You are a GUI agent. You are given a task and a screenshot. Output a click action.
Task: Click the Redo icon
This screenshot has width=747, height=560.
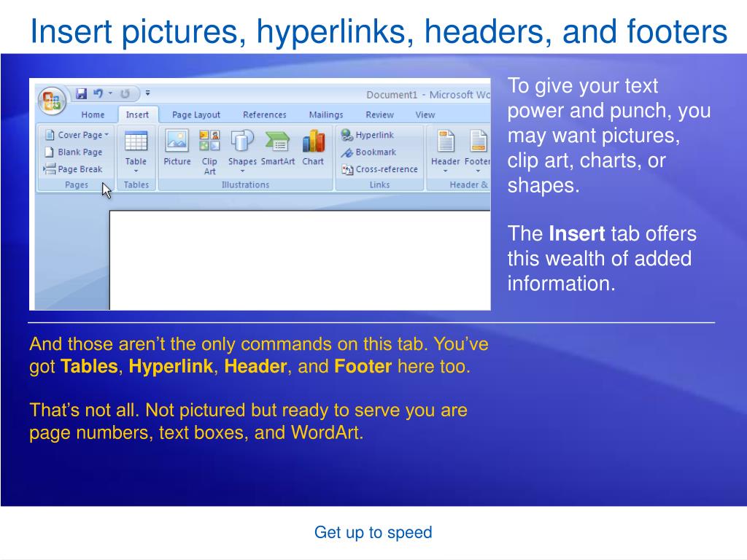click(125, 94)
